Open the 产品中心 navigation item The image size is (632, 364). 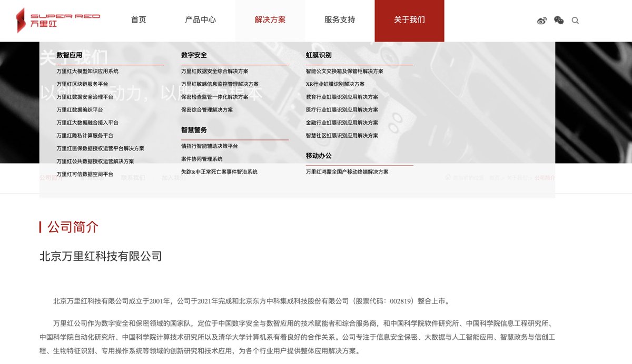coord(201,20)
